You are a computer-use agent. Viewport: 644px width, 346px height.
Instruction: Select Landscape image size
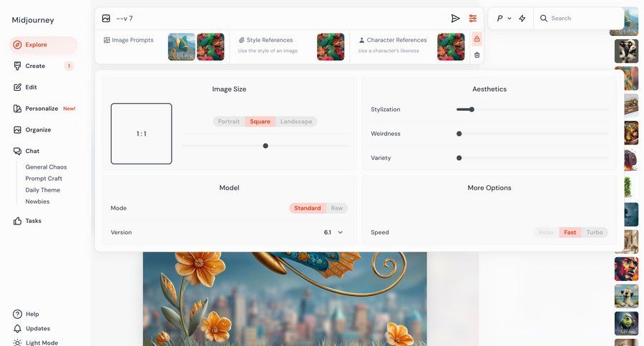pyautogui.click(x=296, y=122)
